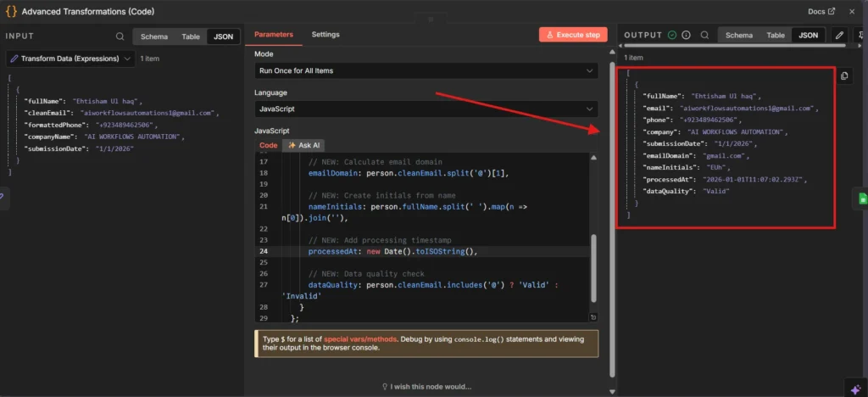Click output success checkmark icon
Image resolution: width=868 pixels, height=397 pixels.
point(672,35)
